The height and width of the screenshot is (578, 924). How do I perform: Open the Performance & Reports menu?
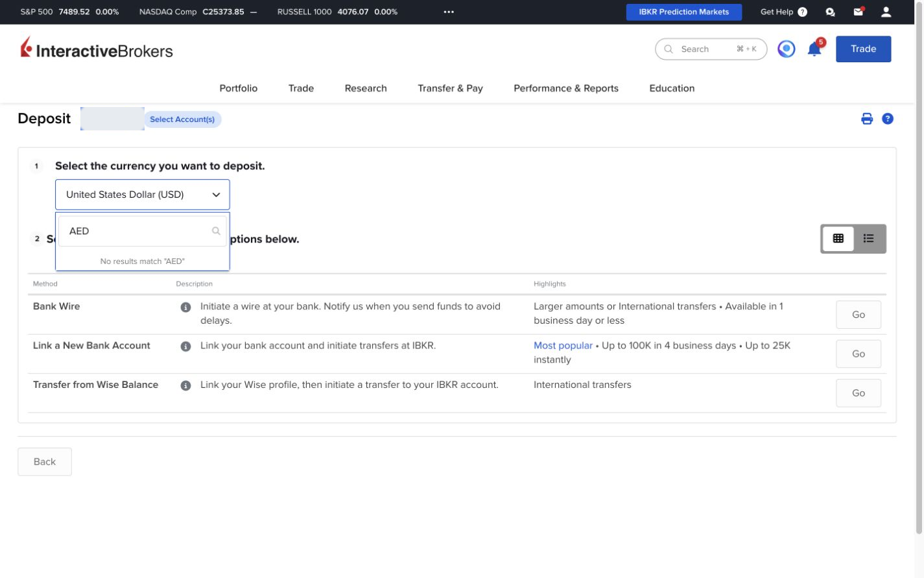(x=566, y=88)
